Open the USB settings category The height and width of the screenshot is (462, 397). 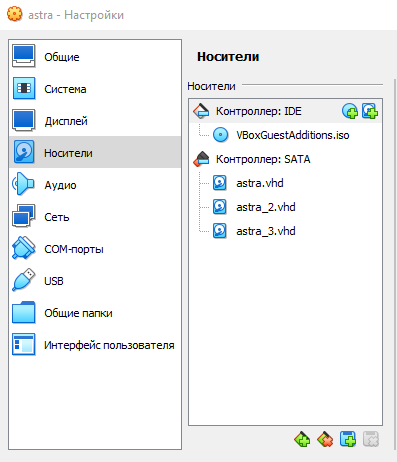click(95, 281)
